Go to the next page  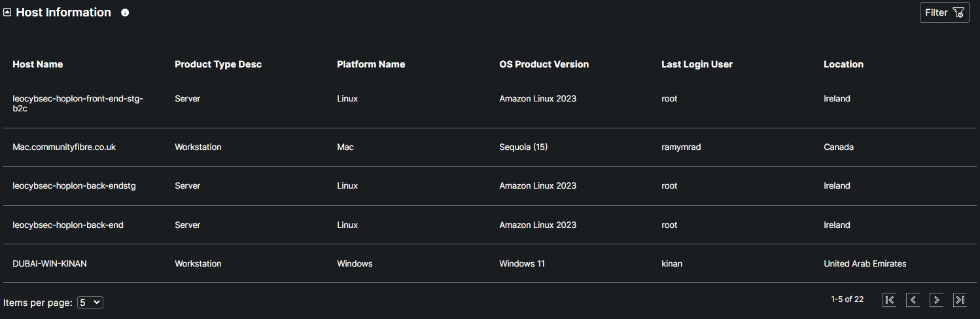(936, 300)
